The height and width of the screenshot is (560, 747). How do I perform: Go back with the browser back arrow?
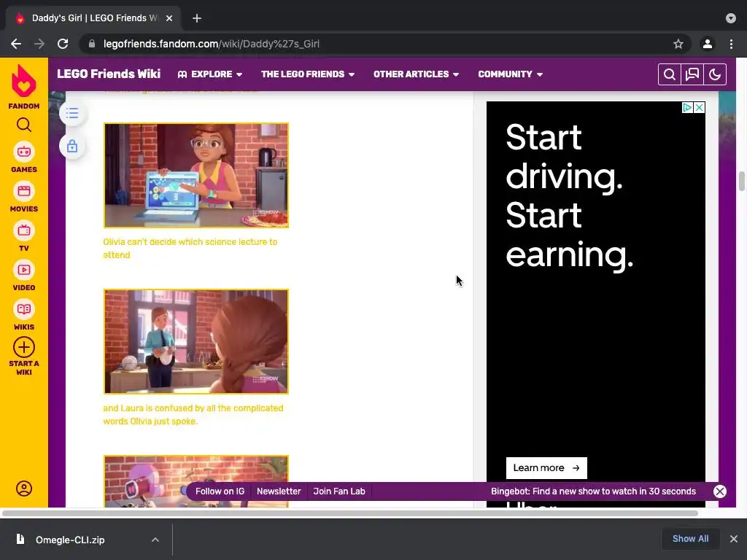tap(16, 44)
